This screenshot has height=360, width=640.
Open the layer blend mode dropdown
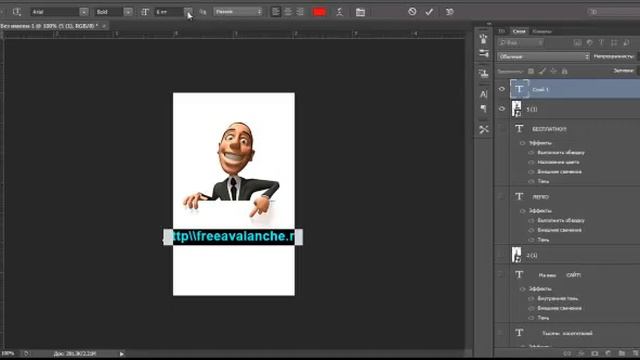[x=544, y=57]
